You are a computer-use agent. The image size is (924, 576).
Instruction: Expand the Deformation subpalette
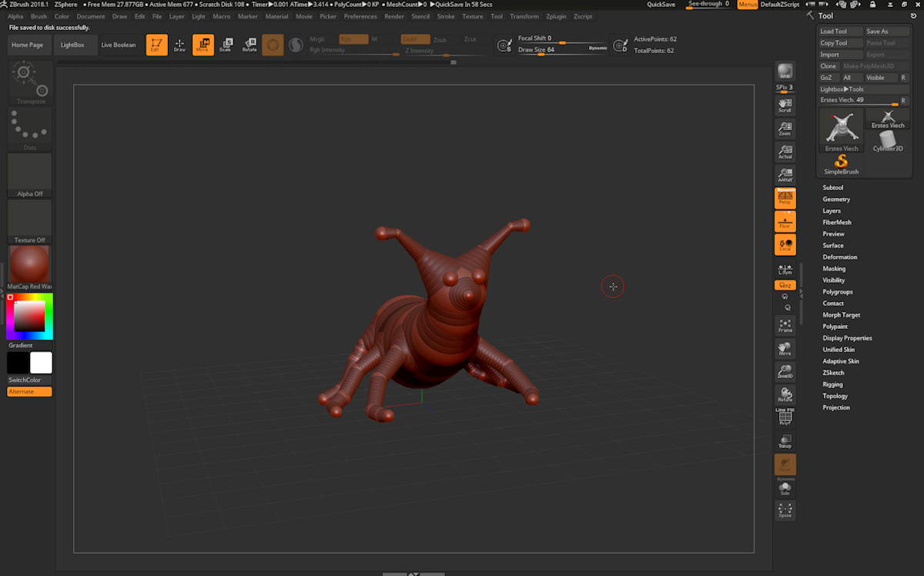[x=839, y=257]
